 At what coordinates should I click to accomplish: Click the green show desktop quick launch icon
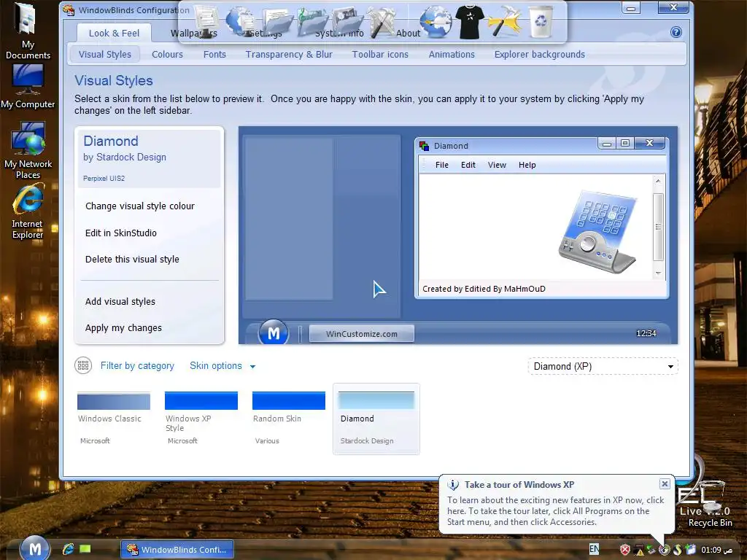pos(85,549)
